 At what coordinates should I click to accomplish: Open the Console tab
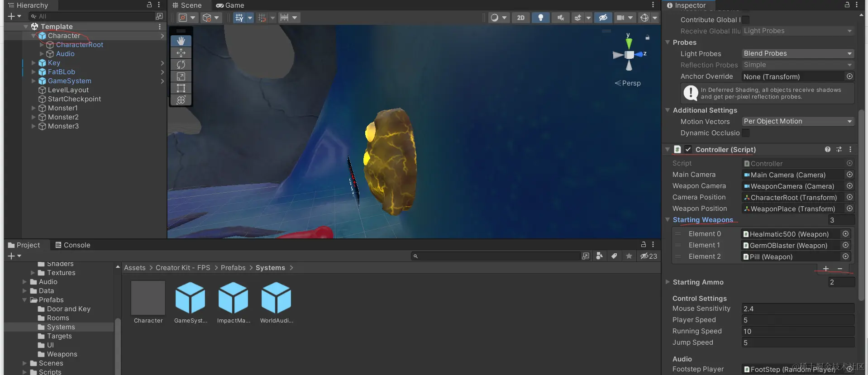73,245
